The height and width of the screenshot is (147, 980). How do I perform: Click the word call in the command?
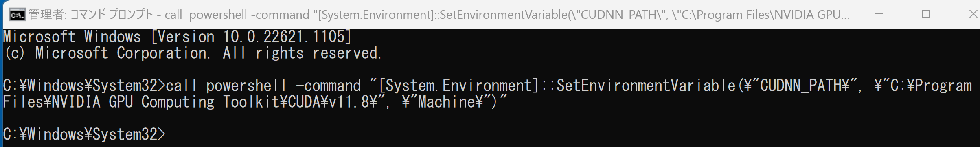[181, 86]
